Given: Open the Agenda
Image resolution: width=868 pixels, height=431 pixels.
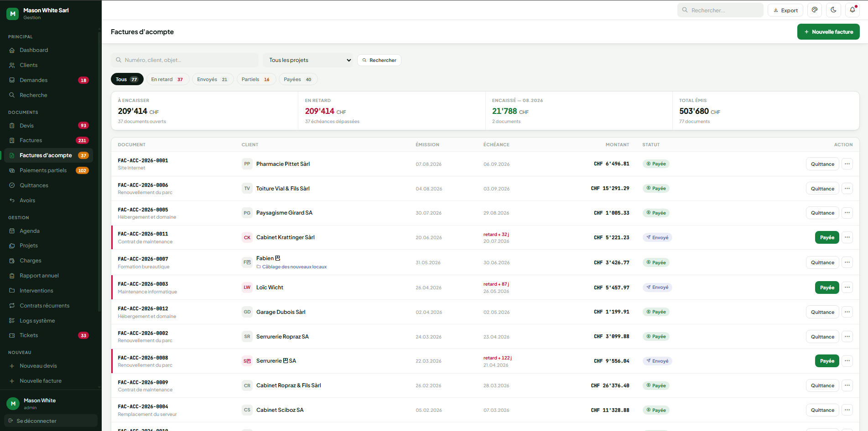Looking at the screenshot, I should (x=48, y=231).
